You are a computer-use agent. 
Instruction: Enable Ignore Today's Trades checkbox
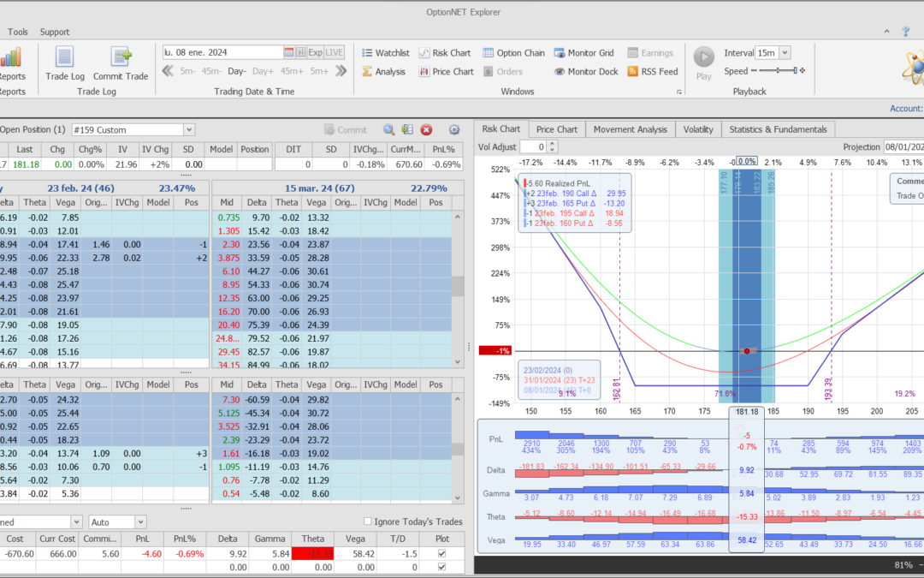[x=368, y=521]
